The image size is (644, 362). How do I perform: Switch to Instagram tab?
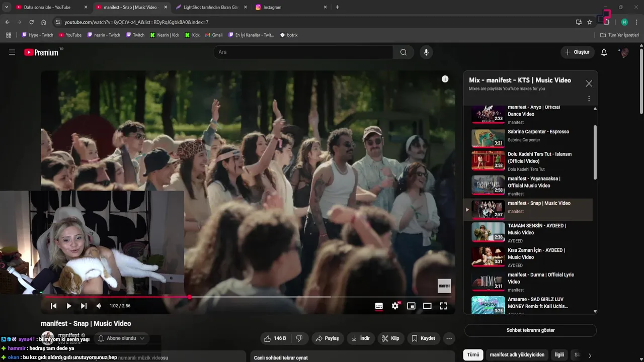[x=291, y=8]
